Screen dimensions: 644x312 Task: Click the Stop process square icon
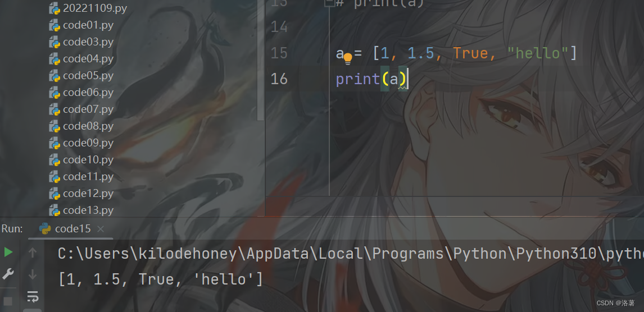pyautogui.click(x=8, y=302)
